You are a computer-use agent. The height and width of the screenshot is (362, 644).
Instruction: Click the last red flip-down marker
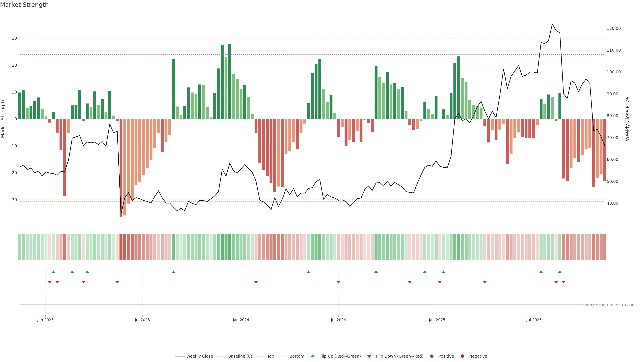pos(563,282)
